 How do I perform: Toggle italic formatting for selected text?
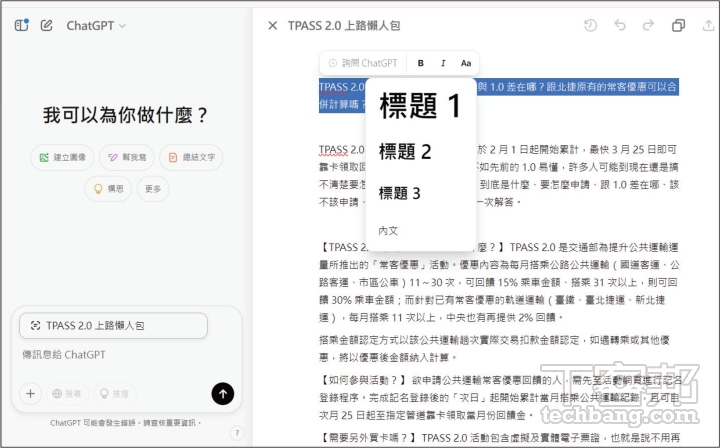point(443,63)
